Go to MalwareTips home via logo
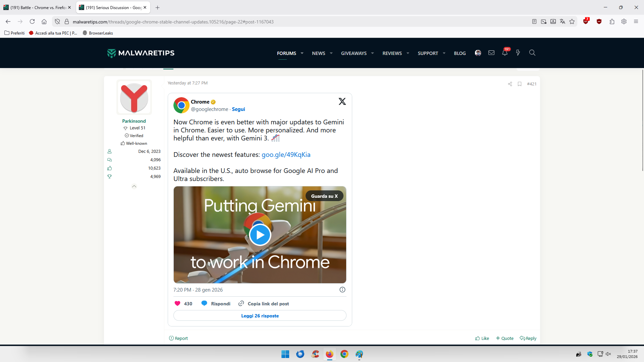 click(141, 53)
